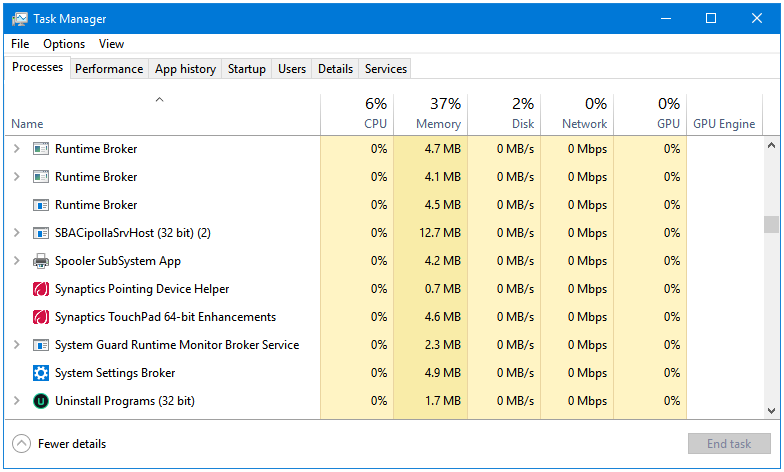Open the Startup tab
The height and width of the screenshot is (472, 784).
click(x=246, y=69)
